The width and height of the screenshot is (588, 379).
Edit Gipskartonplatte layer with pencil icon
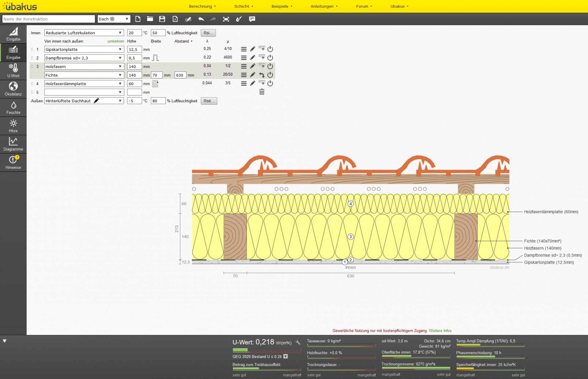[x=253, y=49]
